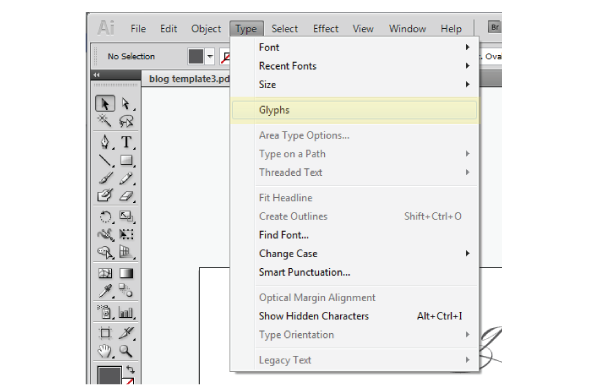
Task: Select the Selection (black arrow) tool
Action: 105,104
